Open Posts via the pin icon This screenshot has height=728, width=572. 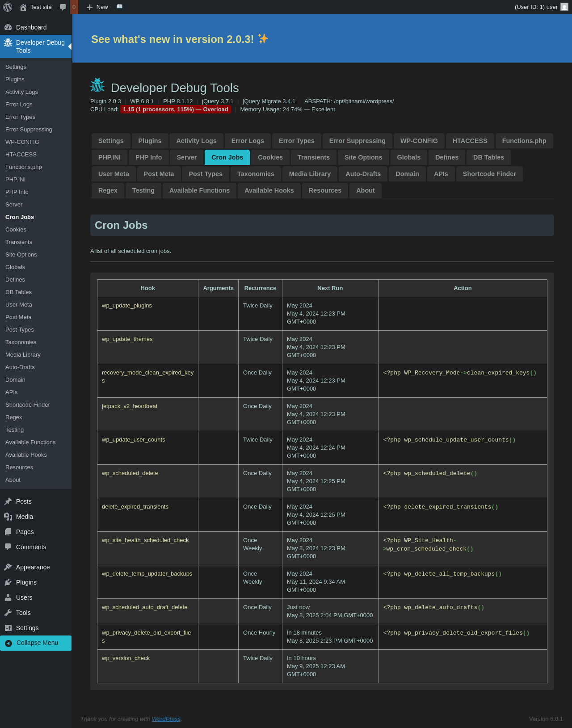point(8,501)
